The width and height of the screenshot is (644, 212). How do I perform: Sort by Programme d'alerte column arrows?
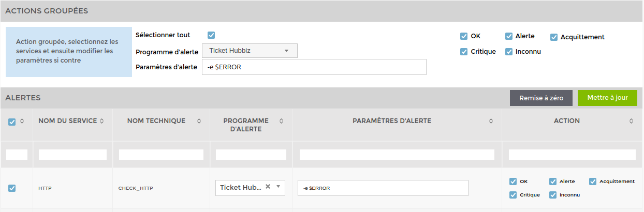[281, 121]
